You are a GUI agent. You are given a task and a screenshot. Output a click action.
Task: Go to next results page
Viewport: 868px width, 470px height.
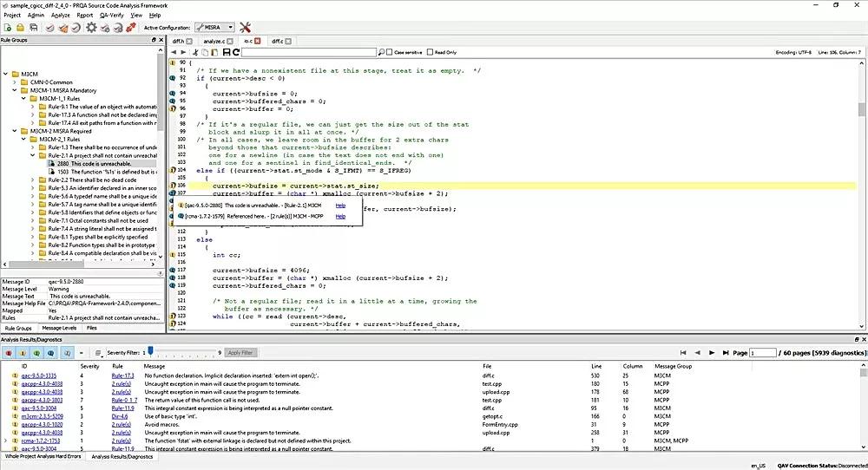712,353
